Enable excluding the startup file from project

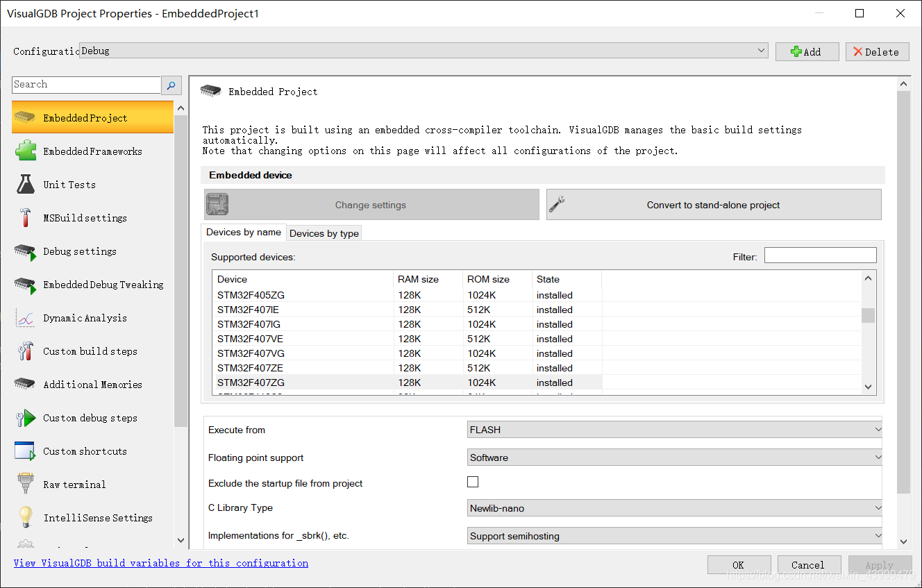(473, 481)
